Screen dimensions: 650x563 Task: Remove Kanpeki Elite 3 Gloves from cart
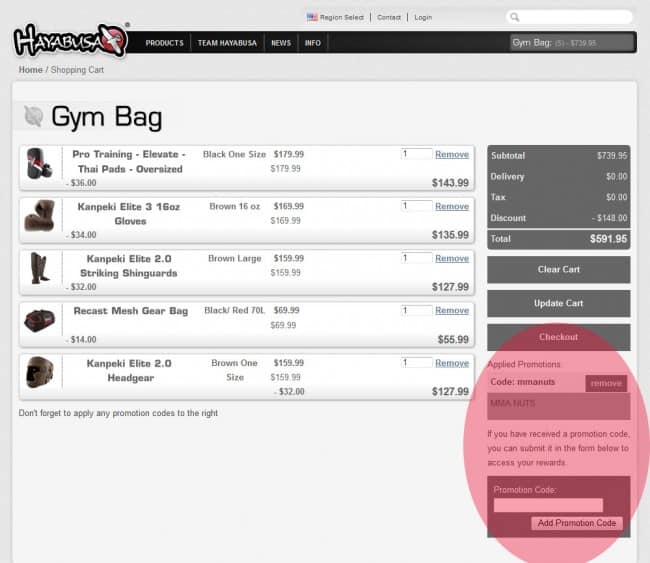[x=452, y=206]
